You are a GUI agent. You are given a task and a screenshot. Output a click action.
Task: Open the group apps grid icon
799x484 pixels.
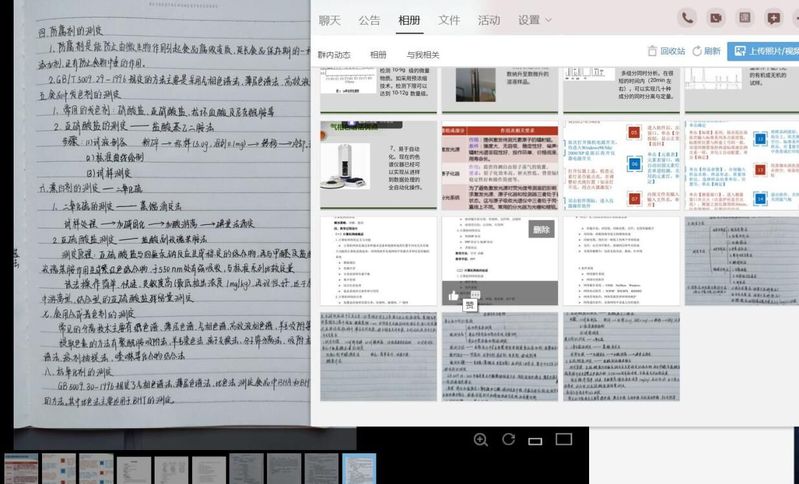coord(745,18)
